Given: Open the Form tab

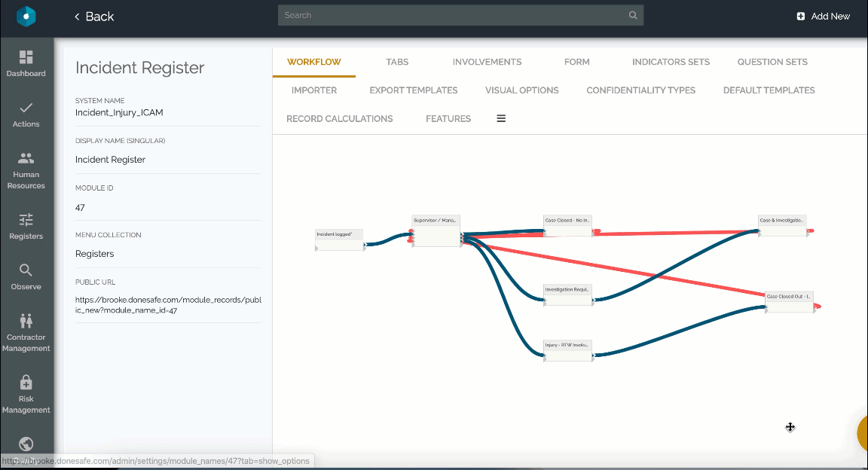Looking at the screenshot, I should coord(576,62).
